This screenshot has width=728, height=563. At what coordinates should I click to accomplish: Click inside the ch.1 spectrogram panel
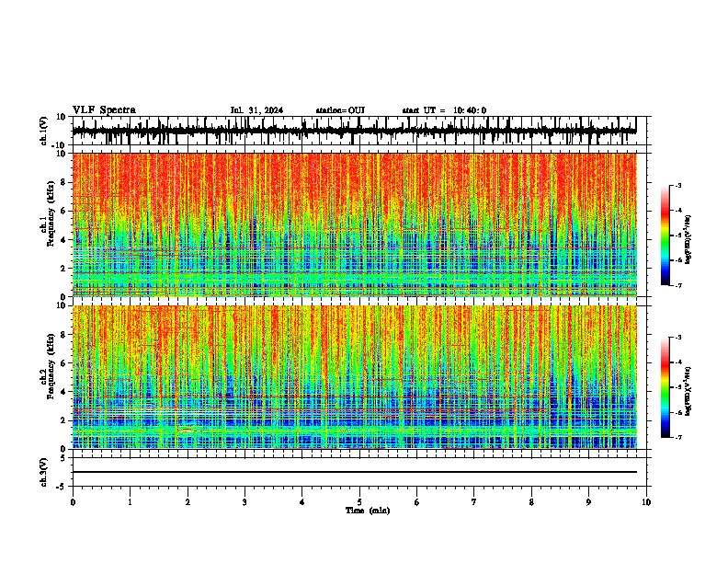[x=354, y=224]
